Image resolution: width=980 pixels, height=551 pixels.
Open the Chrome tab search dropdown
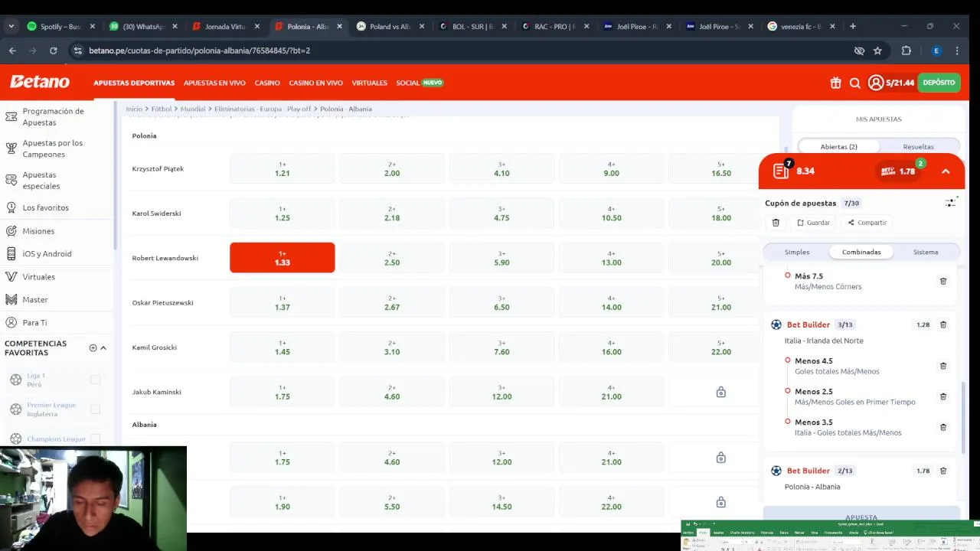pyautogui.click(x=11, y=26)
